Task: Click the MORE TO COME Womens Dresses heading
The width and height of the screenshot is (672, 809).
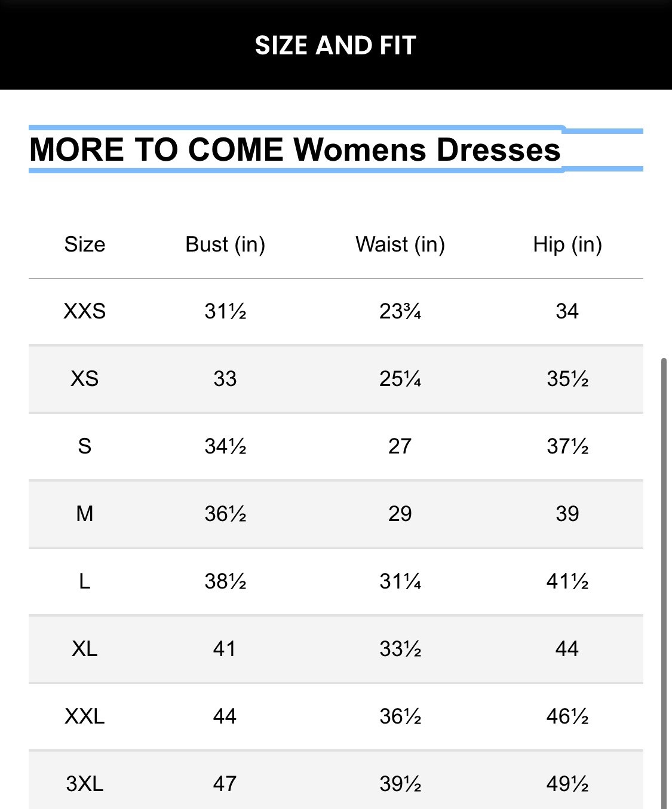Action: coord(295,149)
